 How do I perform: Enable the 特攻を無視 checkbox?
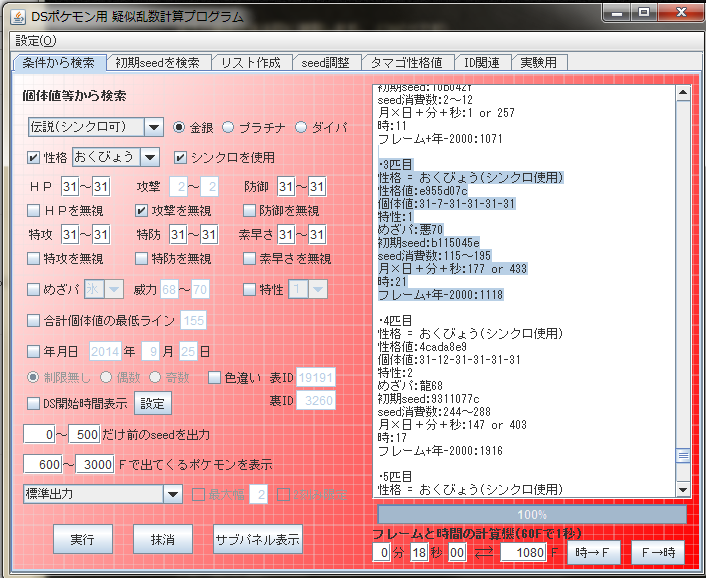click(x=33, y=258)
